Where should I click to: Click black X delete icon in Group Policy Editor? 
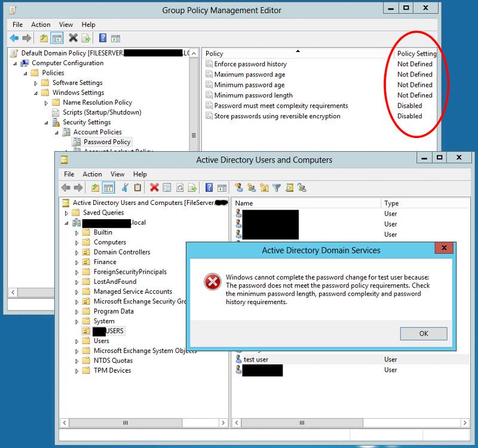pos(73,38)
